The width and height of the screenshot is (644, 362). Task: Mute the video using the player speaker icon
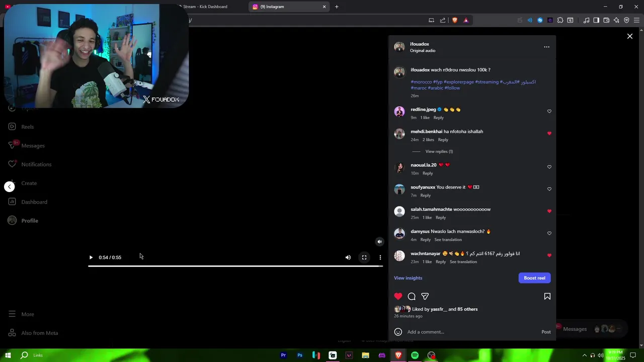coord(348,257)
